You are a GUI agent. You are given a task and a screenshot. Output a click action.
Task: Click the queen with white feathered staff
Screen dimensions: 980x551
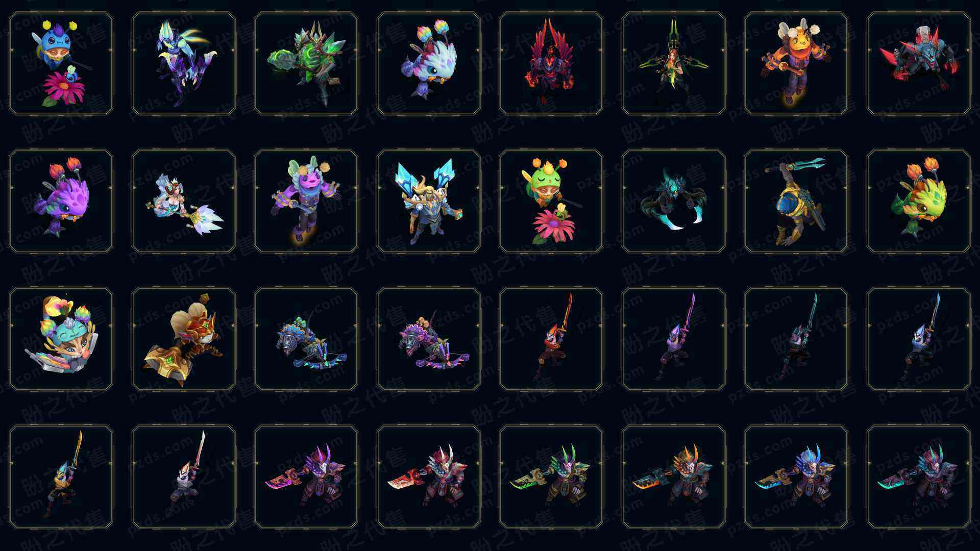184,201
